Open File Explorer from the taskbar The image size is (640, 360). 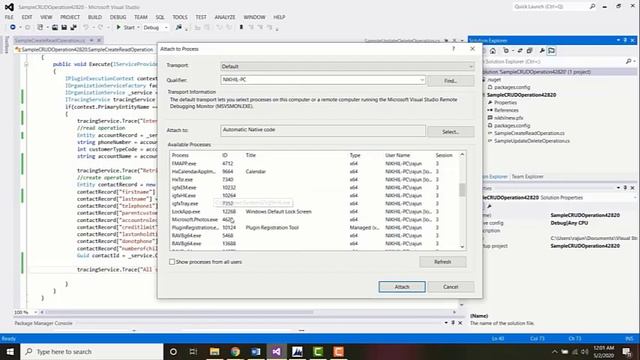point(214,351)
